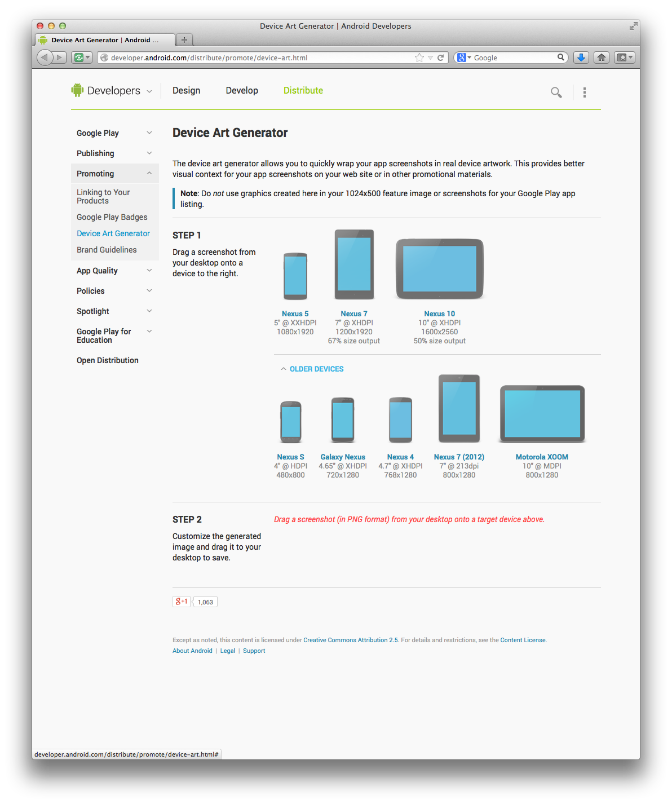Viewport: 672px width, 804px height.
Task: Open the Design tab
Action: 186,90
